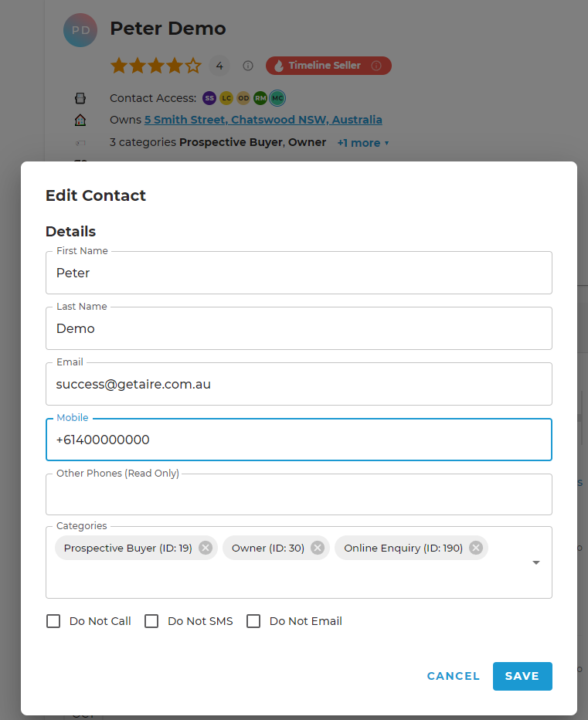588x720 pixels.
Task: Save the contact changes
Action: [522, 676]
